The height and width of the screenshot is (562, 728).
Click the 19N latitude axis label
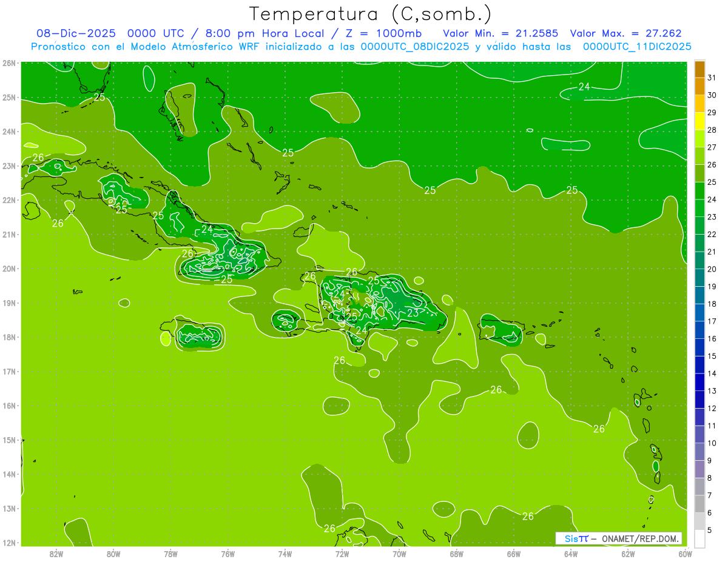coord(8,303)
